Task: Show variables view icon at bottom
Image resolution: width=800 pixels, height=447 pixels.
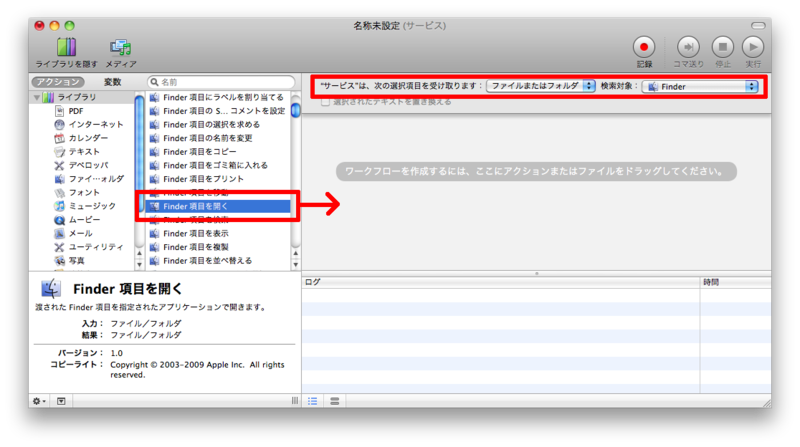Action: tap(335, 401)
